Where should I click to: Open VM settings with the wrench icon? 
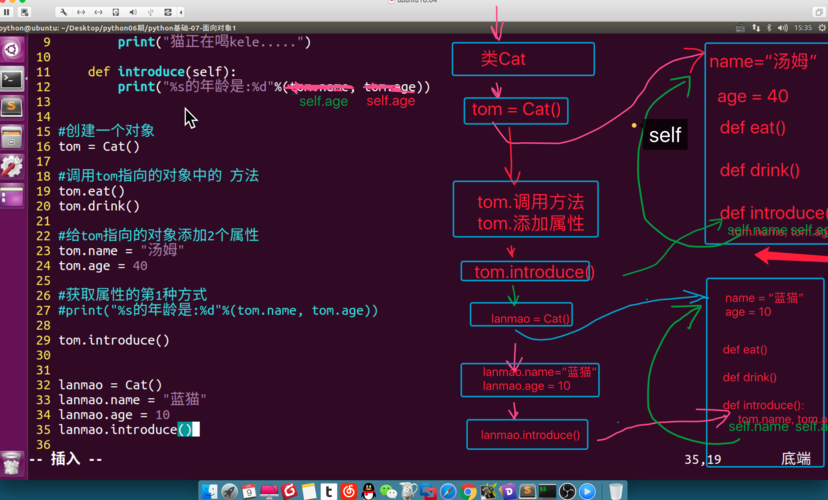[x=63, y=12]
